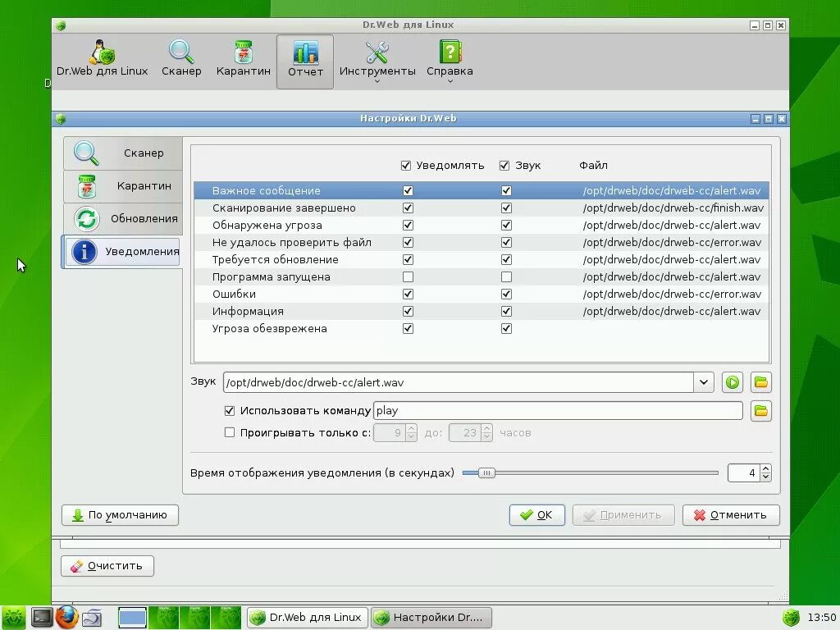840x630 pixels.
Task: Click По умолчанию defaults button
Action: [120, 515]
